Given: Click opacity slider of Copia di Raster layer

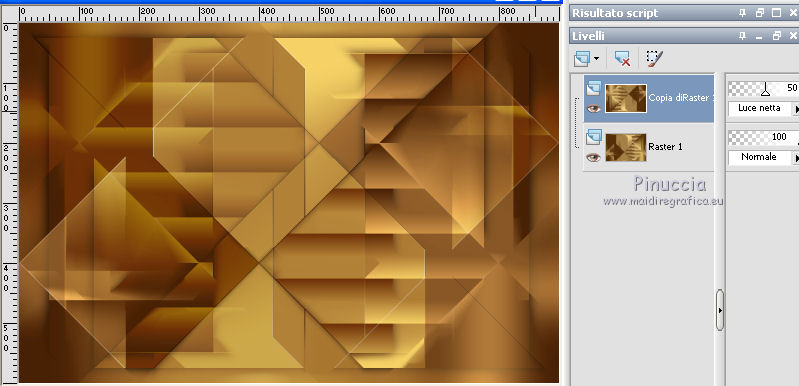Looking at the screenshot, I should pos(763,89).
